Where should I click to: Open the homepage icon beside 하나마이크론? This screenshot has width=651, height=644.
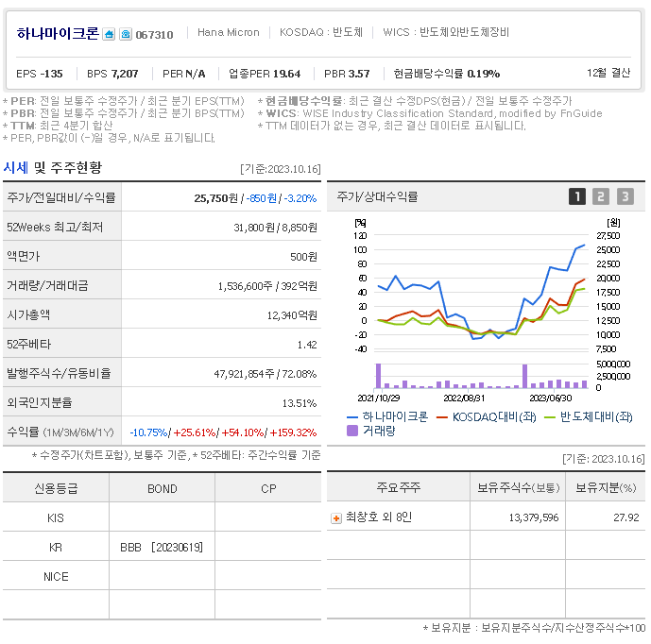coord(109,34)
